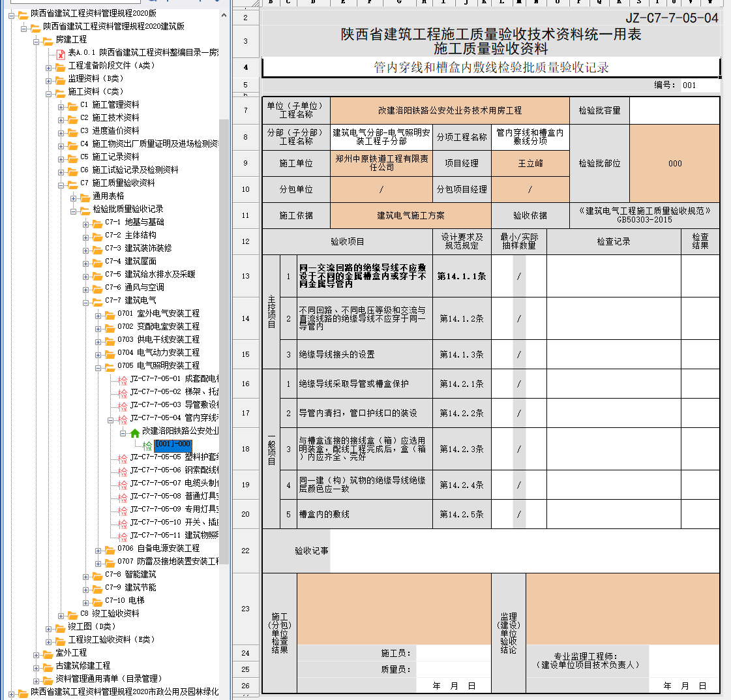The height and width of the screenshot is (700, 731).
Task: Click the red file icon beside 表A.0.1
Action: [61, 53]
